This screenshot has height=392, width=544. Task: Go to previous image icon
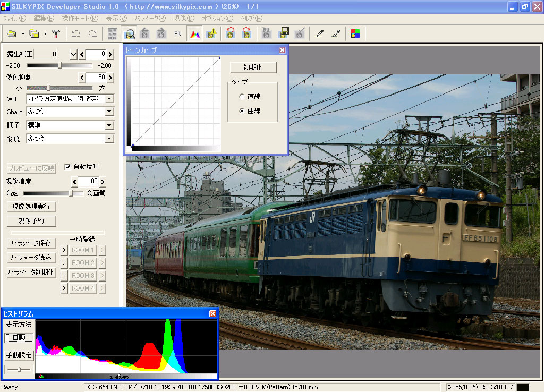(x=145, y=33)
